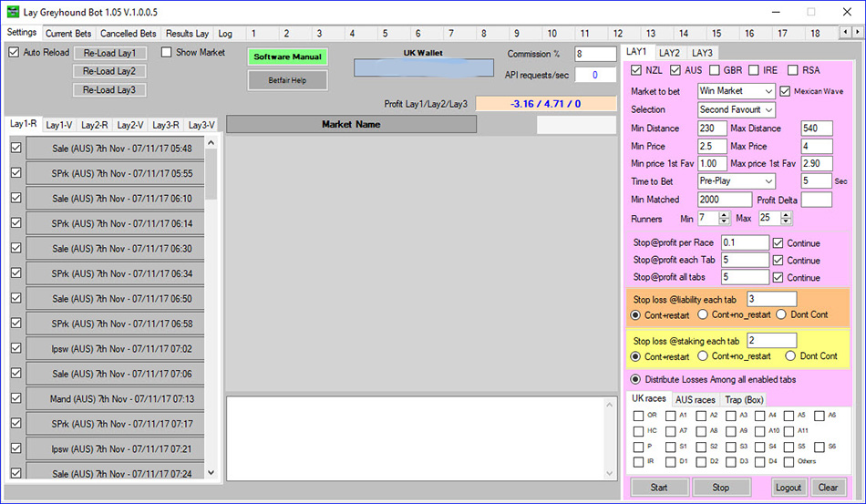The height and width of the screenshot is (504, 866).
Task: Enable the Show Market checkbox
Action: pos(166,53)
